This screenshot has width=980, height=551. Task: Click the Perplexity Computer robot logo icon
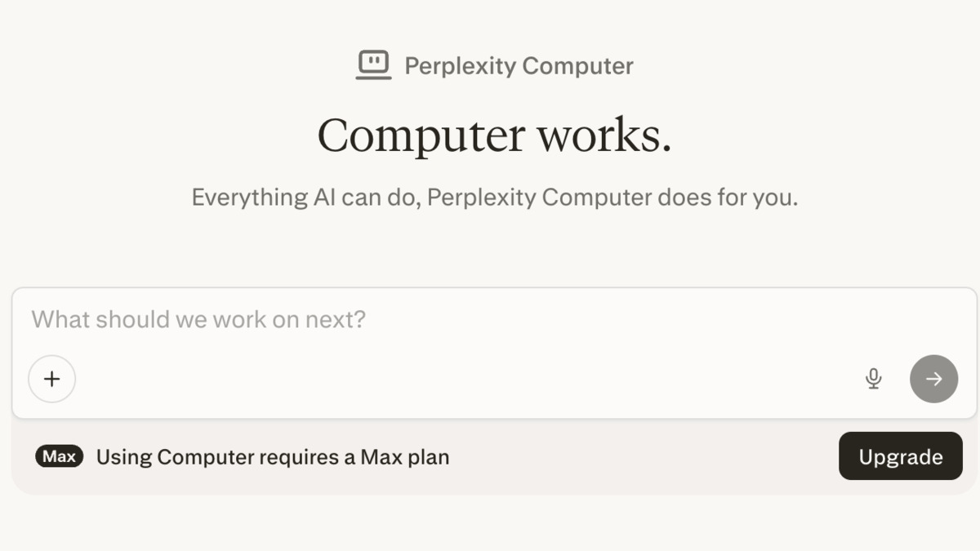374,64
